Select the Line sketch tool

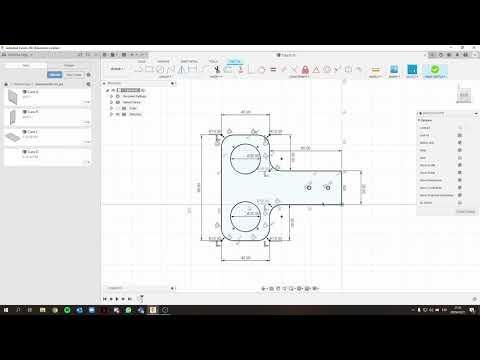(139, 69)
